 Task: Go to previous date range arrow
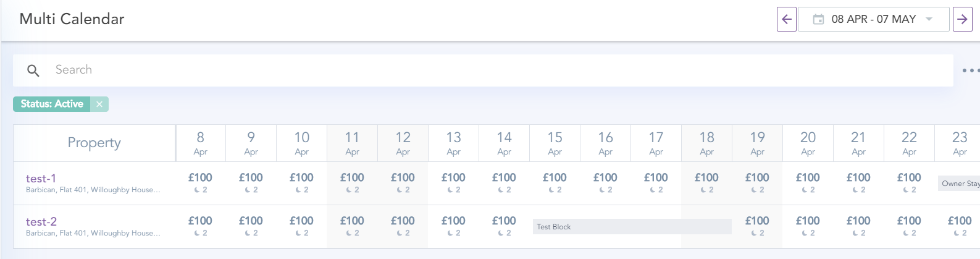pos(786,19)
